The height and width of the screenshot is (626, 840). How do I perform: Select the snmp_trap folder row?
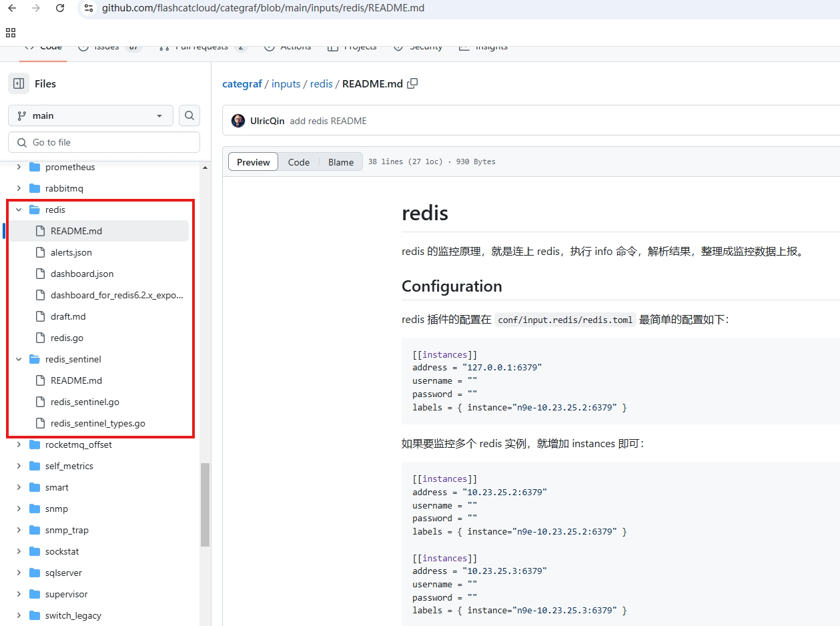point(97,530)
